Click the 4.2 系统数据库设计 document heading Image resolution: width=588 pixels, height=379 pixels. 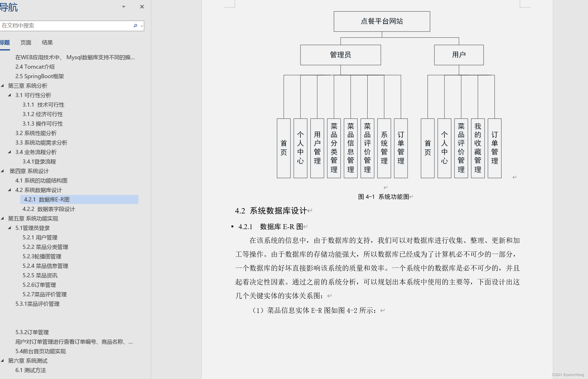(271, 211)
